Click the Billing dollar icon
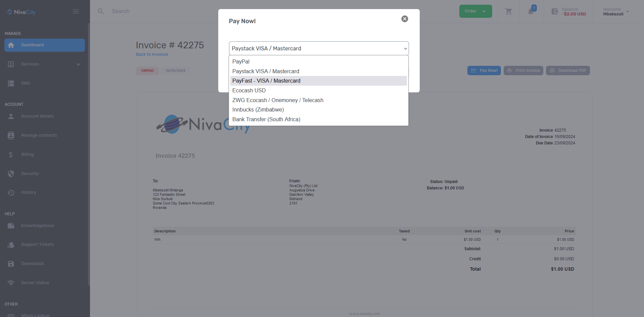 click(x=11, y=154)
